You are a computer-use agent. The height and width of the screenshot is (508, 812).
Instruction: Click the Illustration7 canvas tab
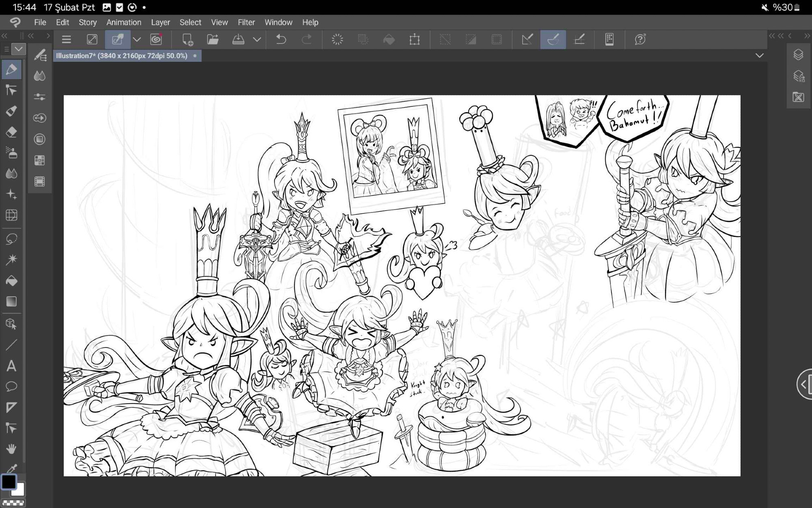click(x=122, y=56)
